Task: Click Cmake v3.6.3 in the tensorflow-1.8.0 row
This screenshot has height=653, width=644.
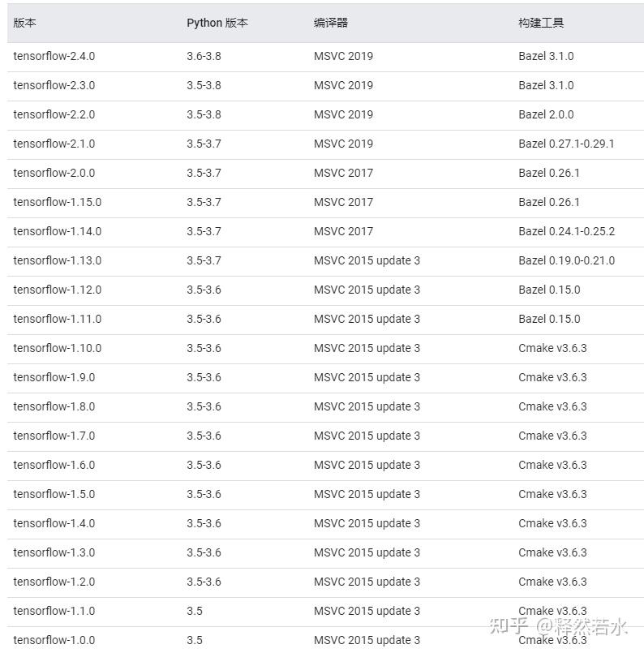Action: [552, 406]
